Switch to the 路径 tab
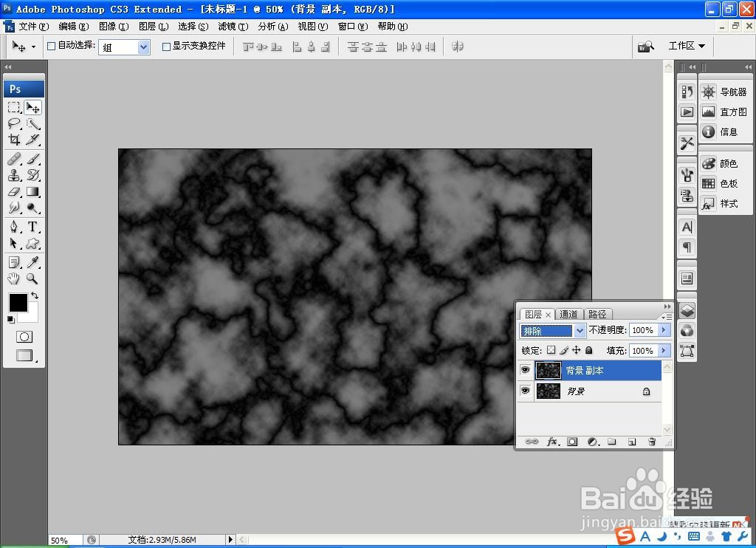 tap(597, 314)
